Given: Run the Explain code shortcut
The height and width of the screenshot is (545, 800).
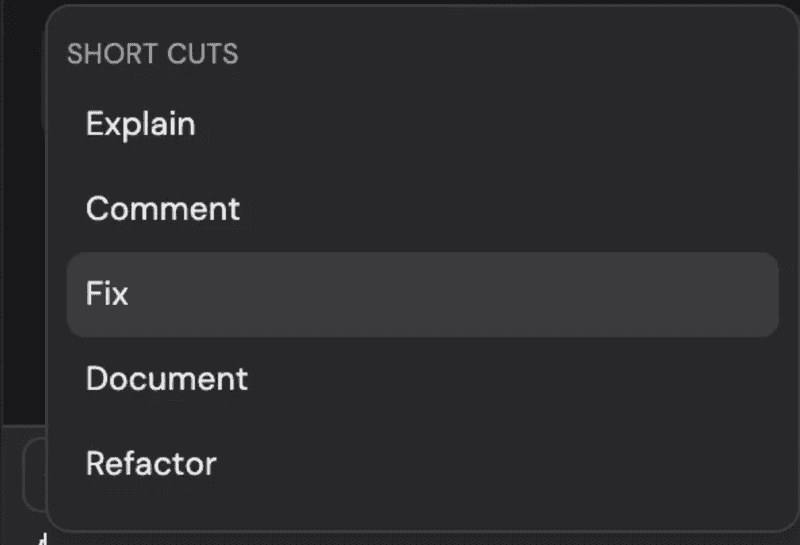Looking at the screenshot, I should (x=141, y=124).
